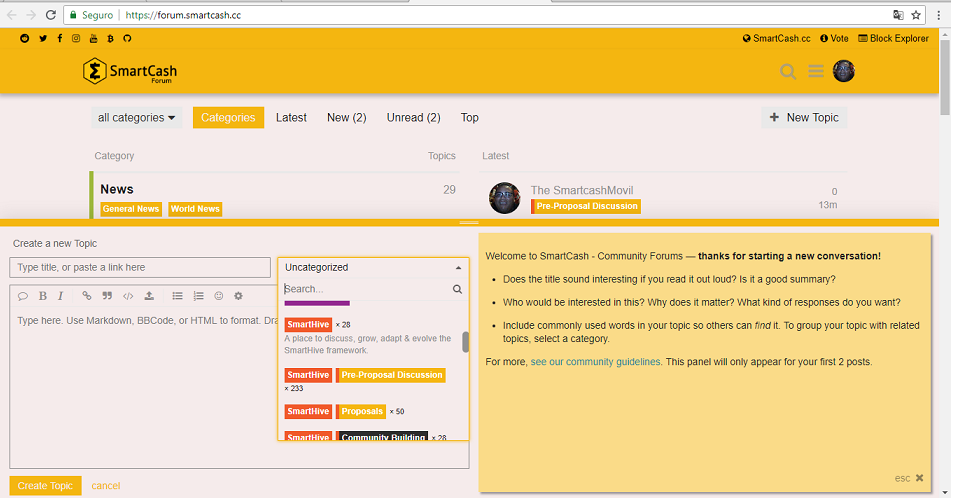Open the Top tab
This screenshot has width=958, height=503.
click(469, 117)
